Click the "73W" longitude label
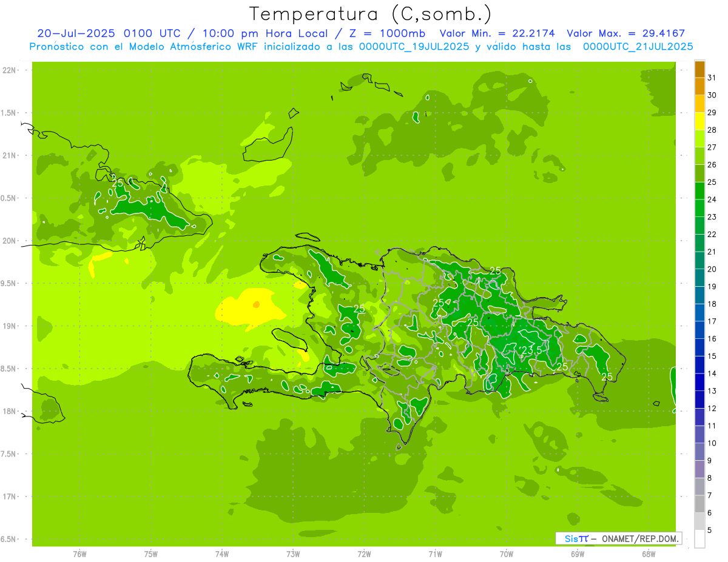Screen dimensions: 728x562 tap(293, 554)
